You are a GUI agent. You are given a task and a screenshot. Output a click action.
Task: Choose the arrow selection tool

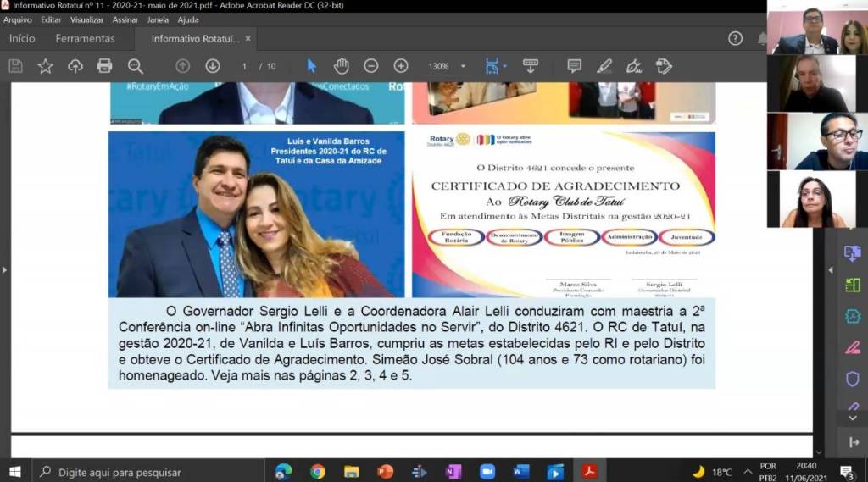pyautogui.click(x=311, y=66)
